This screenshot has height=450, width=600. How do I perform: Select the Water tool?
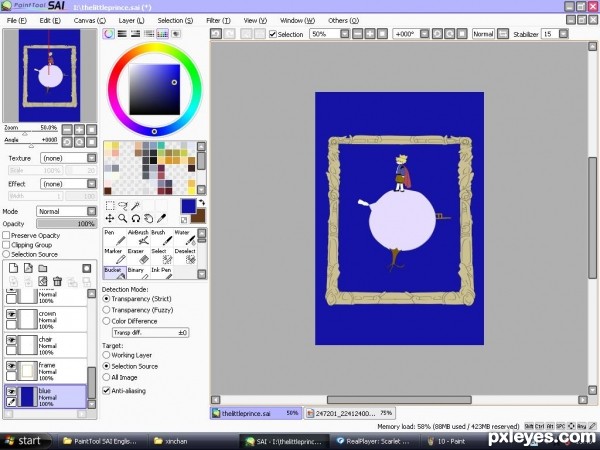185,238
